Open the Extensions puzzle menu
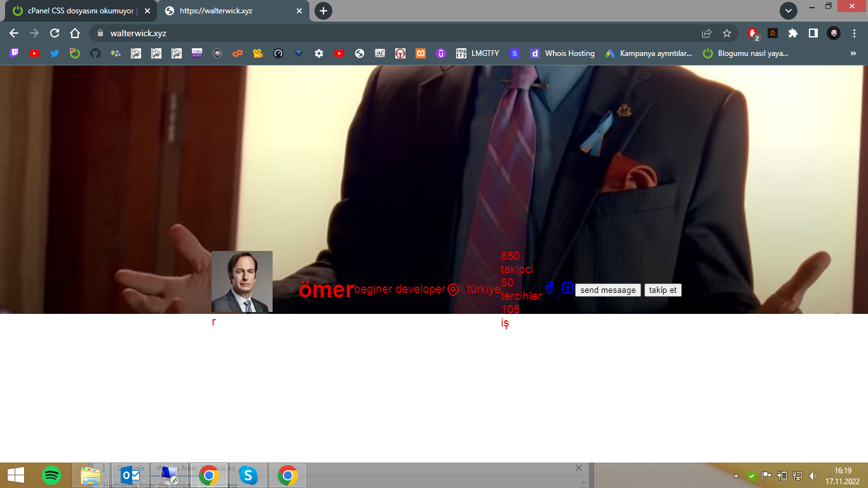The image size is (868, 488). (x=792, y=33)
